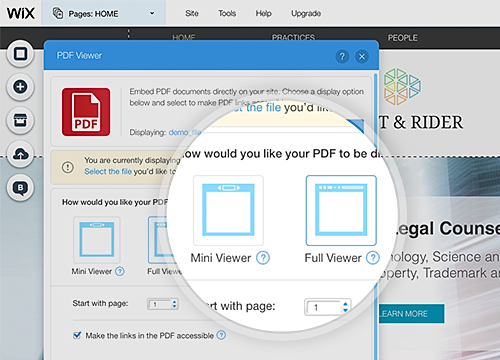This screenshot has height=360, width=500.
Task: Open the App Market sidebar icon
Action: (x=20, y=120)
